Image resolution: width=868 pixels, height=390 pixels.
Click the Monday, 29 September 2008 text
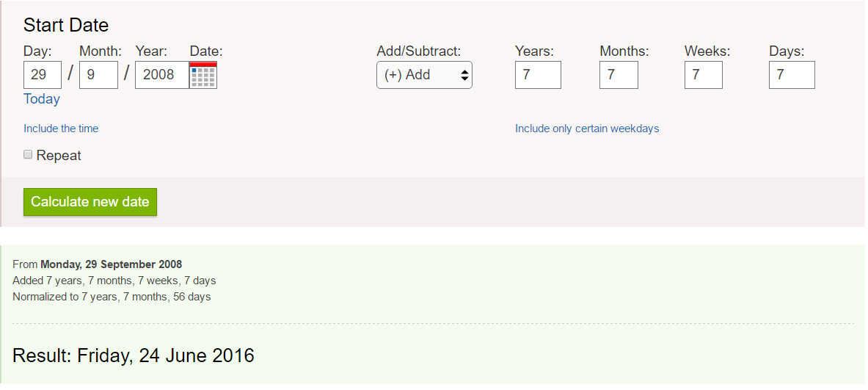tap(111, 264)
